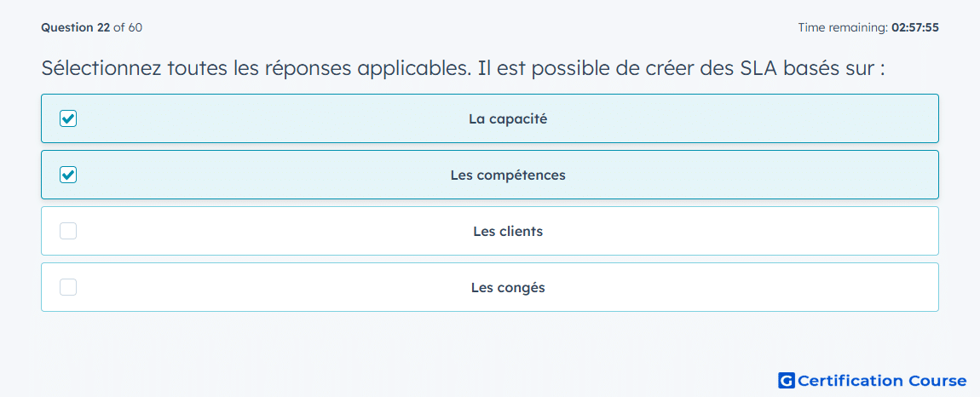Tick the Les clients checkbox

tap(68, 231)
